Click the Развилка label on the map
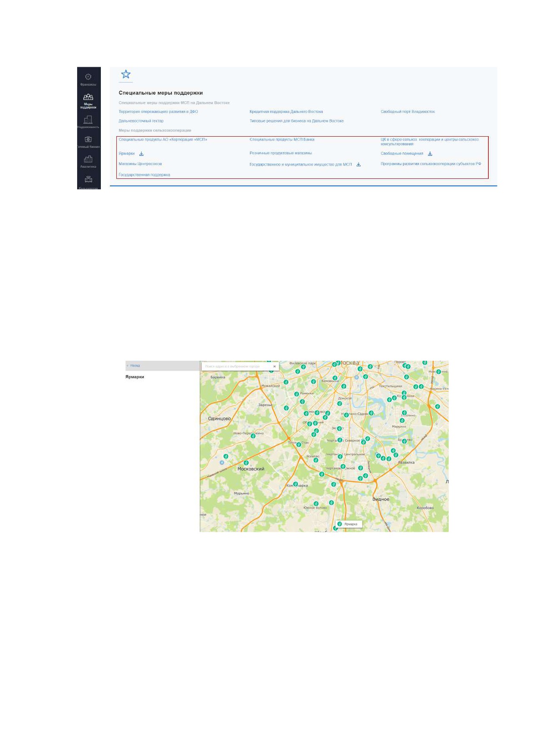 pyautogui.click(x=406, y=462)
